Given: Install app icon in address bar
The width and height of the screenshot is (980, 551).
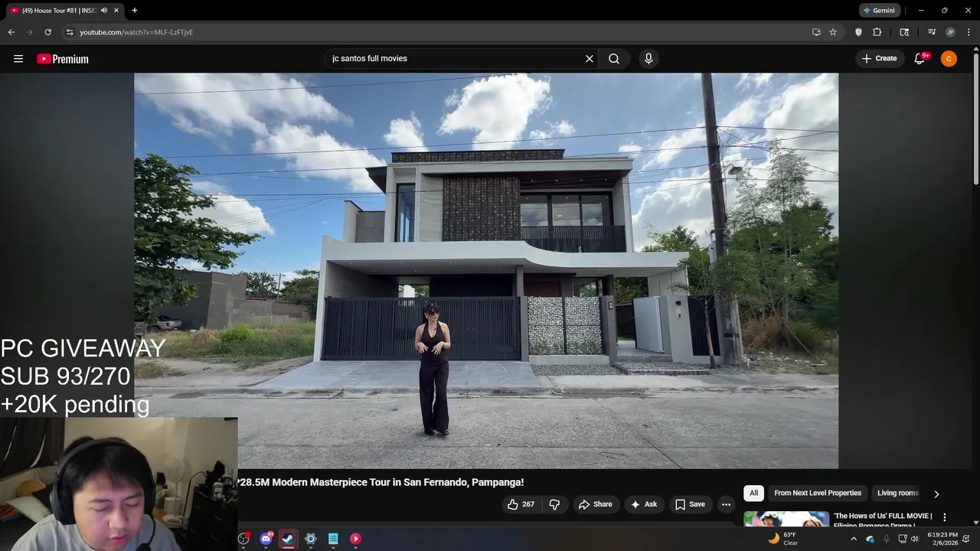Looking at the screenshot, I should click(x=816, y=32).
